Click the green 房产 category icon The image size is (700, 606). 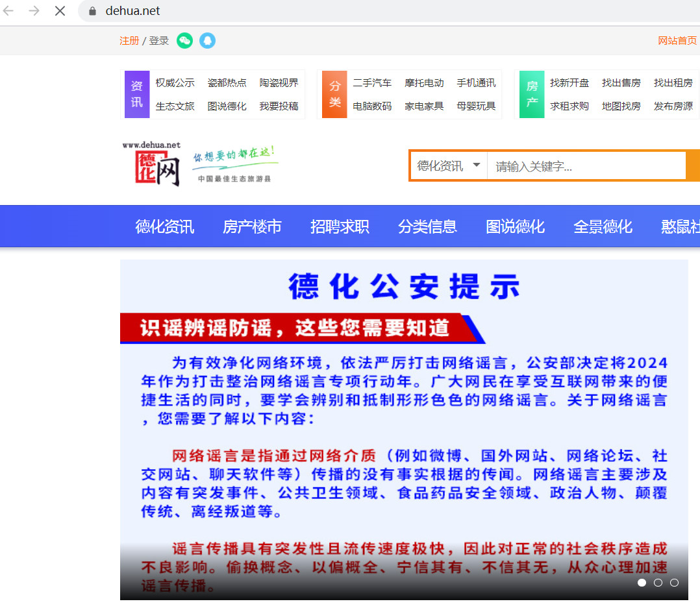(x=532, y=94)
